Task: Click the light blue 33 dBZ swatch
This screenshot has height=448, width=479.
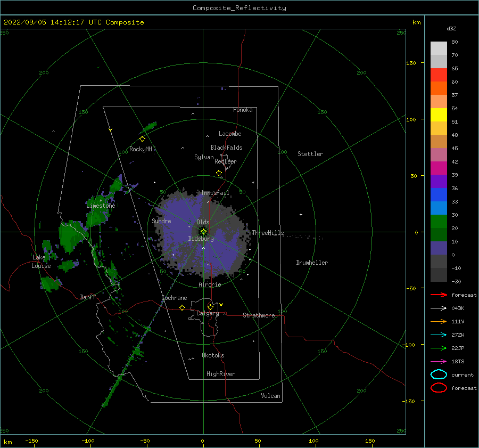Action: click(x=439, y=208)
